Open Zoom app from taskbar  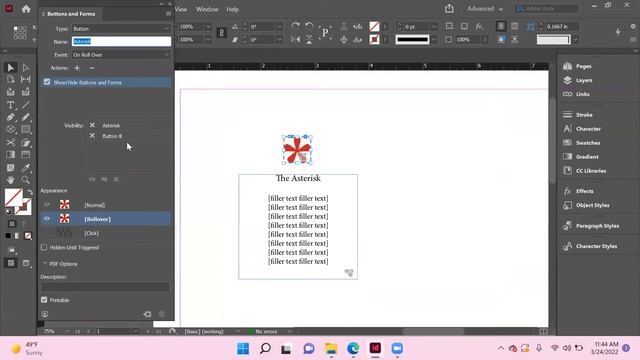397,349
